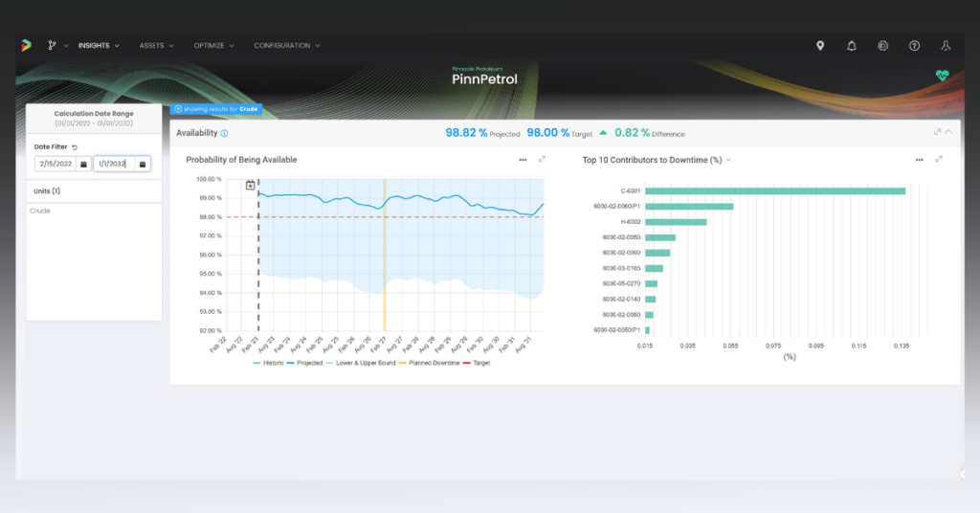Open notifications bell

tap(851, 46)
